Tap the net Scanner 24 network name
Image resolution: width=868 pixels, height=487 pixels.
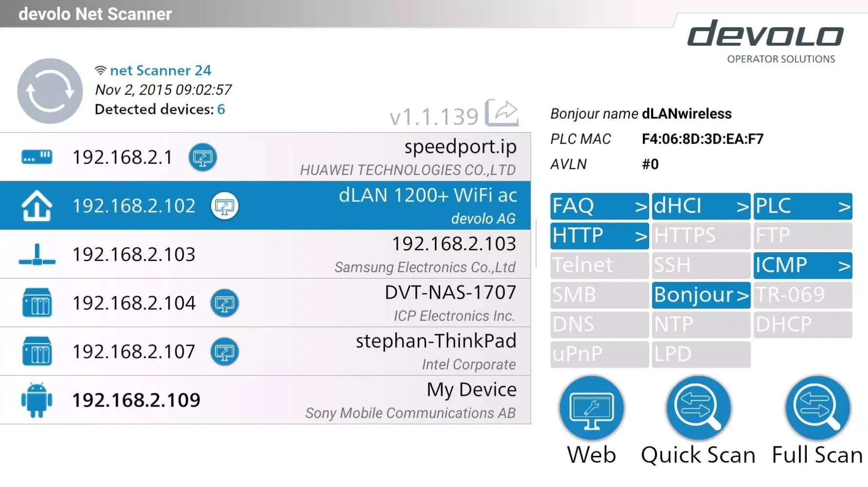[160, 71]
